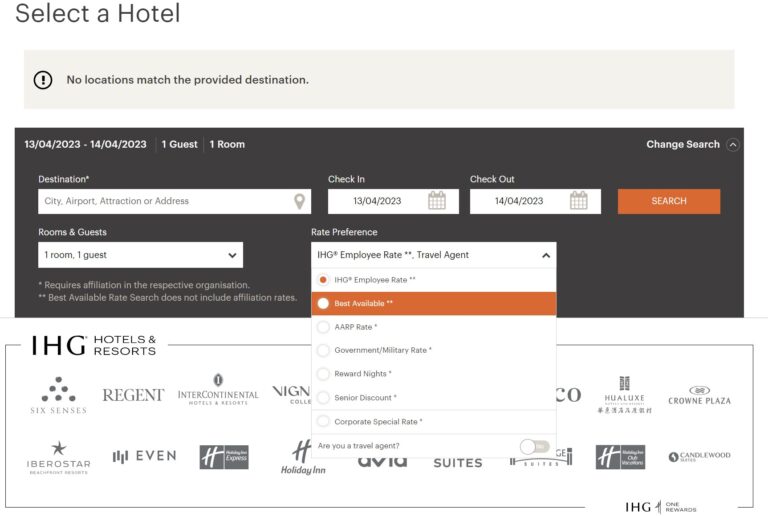The height and width of the screenshot is (516, 768).
Task: Open the Check Out calendar icon
Action: (x=579, y=201)
